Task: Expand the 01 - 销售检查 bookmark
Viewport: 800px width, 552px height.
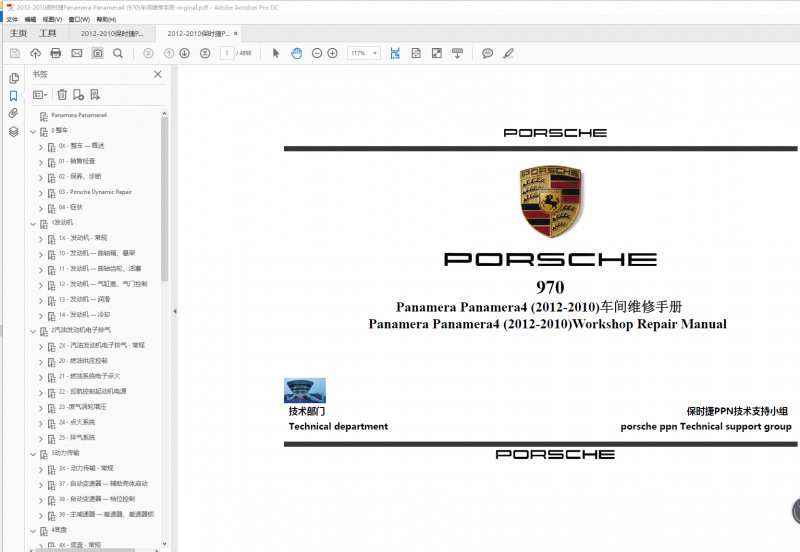Action: point(41,162)
